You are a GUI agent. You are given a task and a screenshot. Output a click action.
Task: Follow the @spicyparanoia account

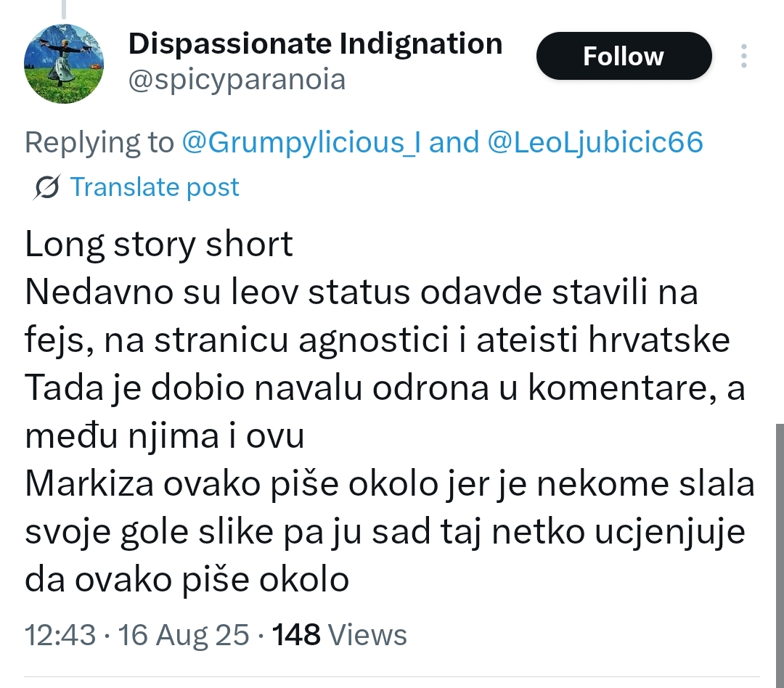pos(624,56)
